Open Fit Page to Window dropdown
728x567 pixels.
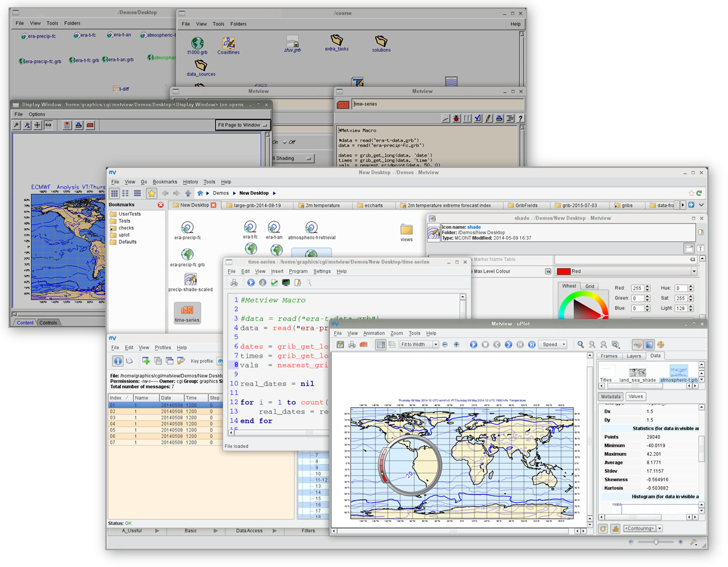[243, 125]
